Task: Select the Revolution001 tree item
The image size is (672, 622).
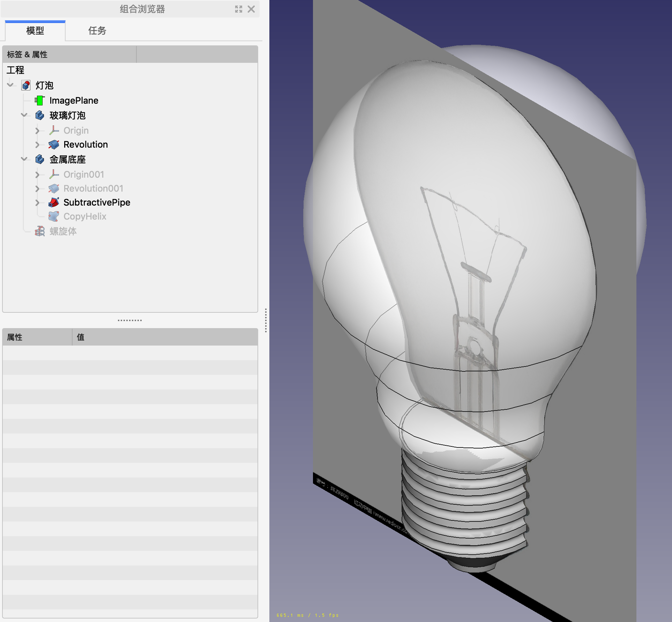Action: pyautogui.click(x=93, y=188)
